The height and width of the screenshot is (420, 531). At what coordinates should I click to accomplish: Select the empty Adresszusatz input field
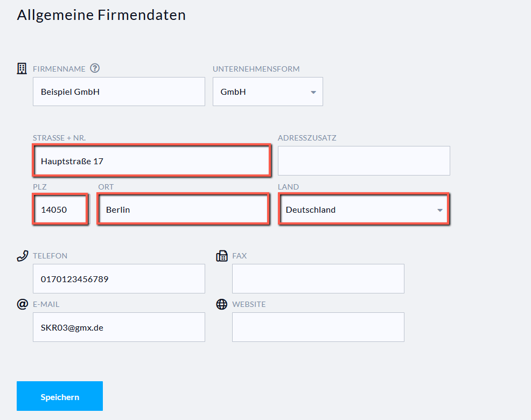click(364, 160)
